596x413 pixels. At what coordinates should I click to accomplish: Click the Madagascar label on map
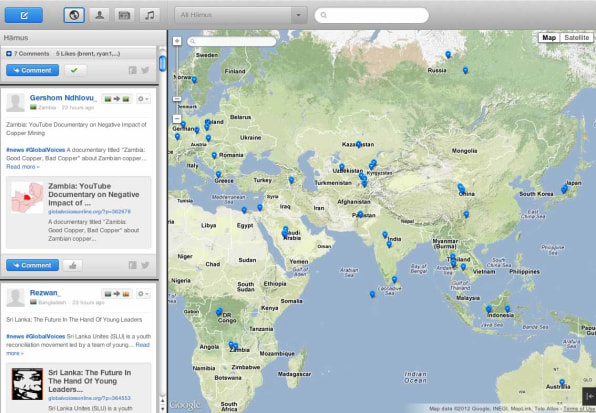(x=294, y=374)
